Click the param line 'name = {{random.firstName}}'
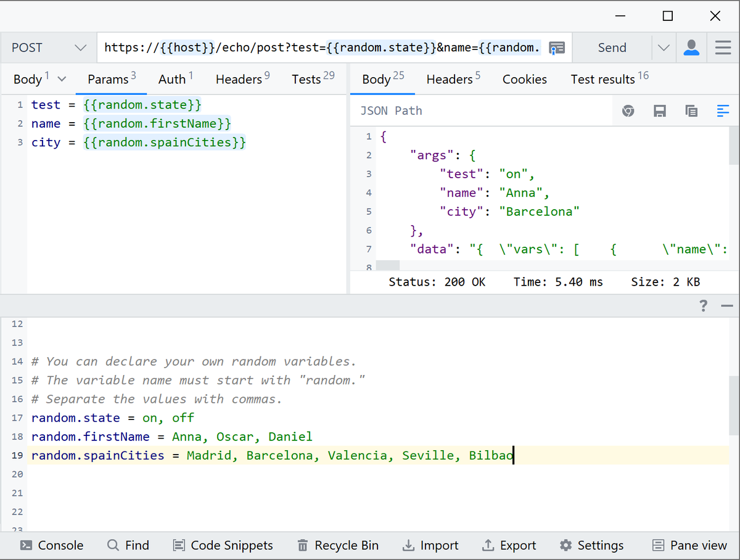This screenshot has height=560, width=740. [x=131, y=123]
